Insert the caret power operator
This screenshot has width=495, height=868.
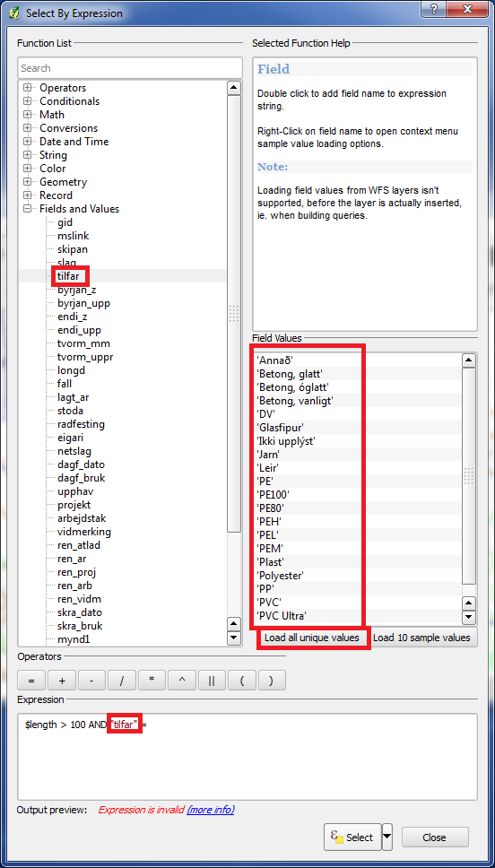[182, 681]
